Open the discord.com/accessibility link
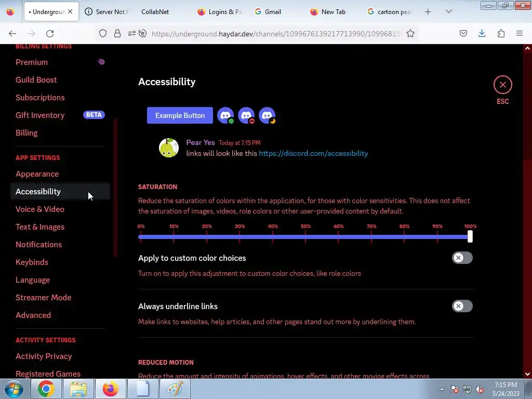Screen dimensions: 532x399 313,153
